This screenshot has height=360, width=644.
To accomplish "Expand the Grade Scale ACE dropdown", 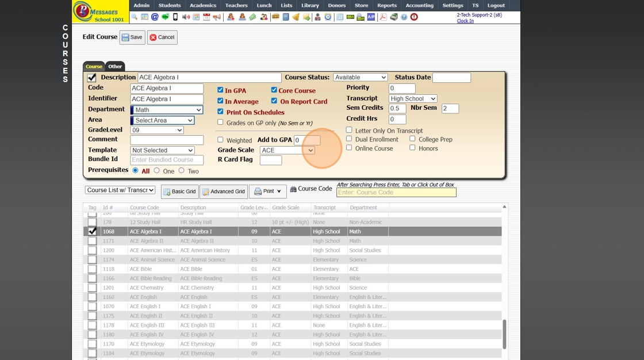I will tap(287, 151).
